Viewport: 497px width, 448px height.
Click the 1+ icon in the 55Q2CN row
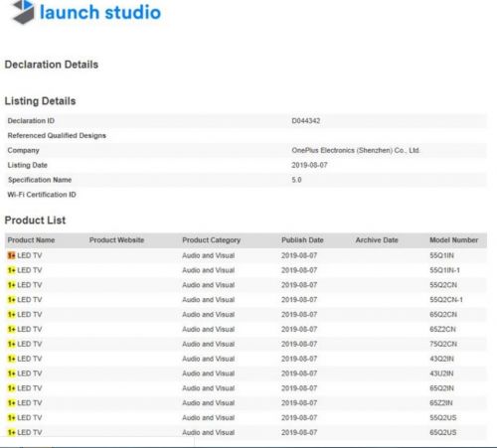pos(12,285)
